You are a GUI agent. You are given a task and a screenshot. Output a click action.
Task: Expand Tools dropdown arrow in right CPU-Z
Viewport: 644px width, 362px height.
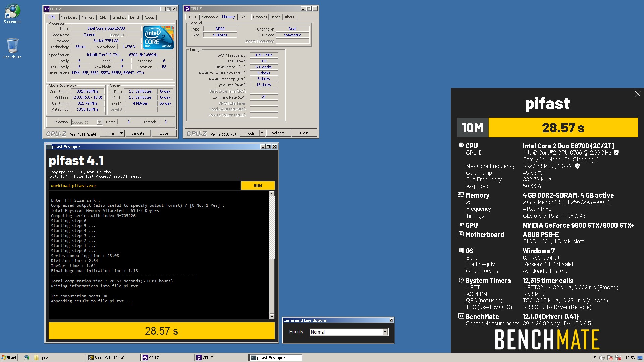pos(262,133)
